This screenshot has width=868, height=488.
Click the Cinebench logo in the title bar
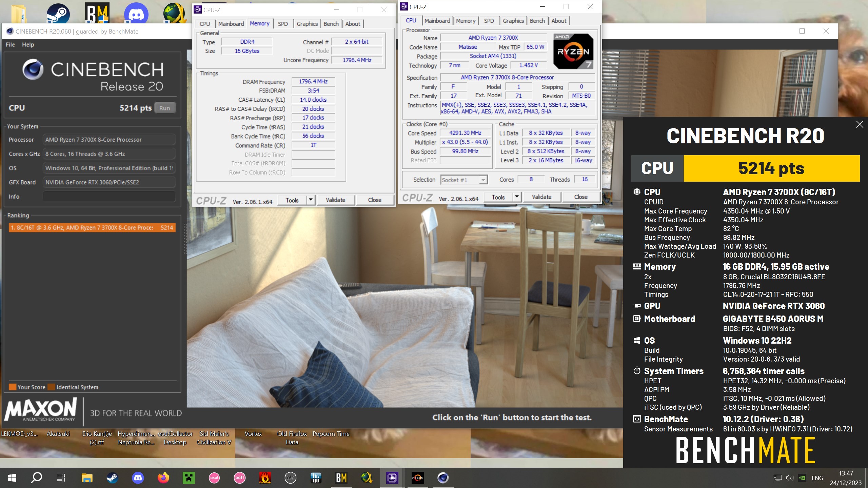tap(10, 31)
